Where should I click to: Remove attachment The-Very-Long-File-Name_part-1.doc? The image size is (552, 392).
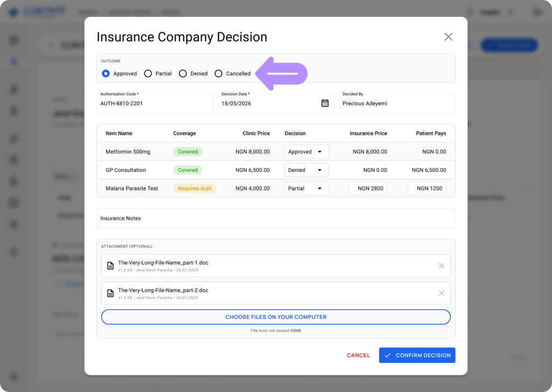tap(441, 266)
